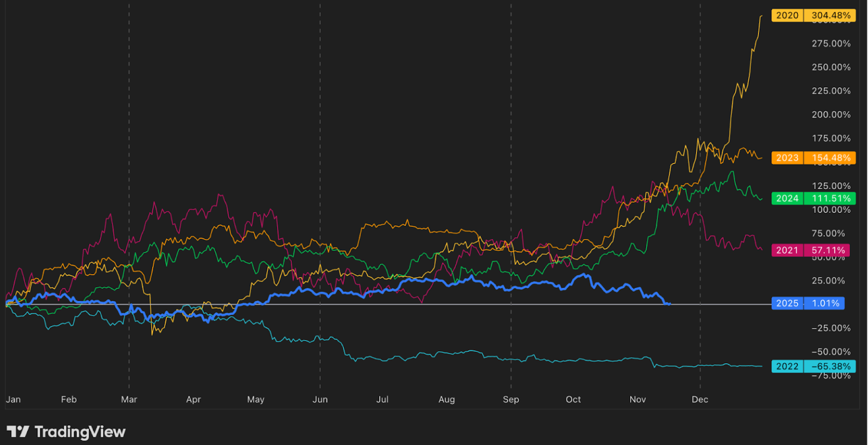The width and height of the screenshot is (868, 445).
Task: Click the 200.00% price scale label
Action: [x=830, y=115]
